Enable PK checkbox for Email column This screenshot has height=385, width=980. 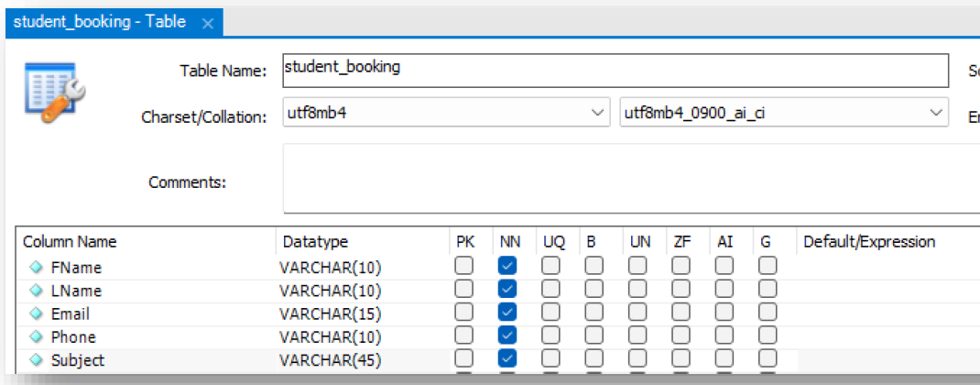tap(464, 313)
